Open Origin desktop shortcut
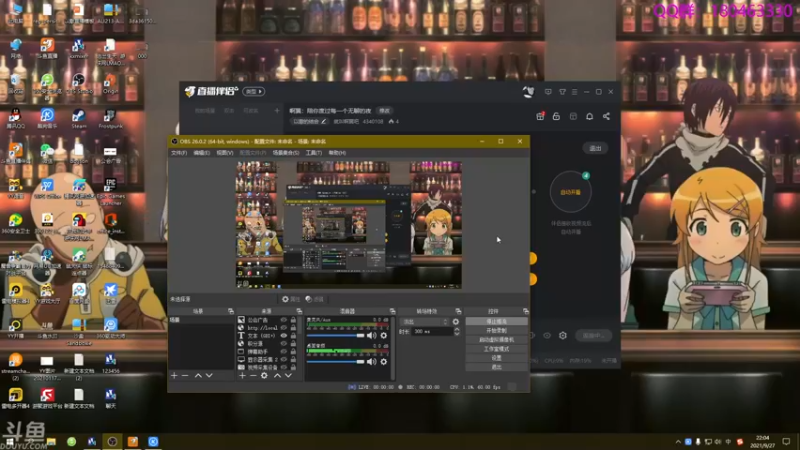The width and height of the screenshot is (800, 450). pos(110,84)
